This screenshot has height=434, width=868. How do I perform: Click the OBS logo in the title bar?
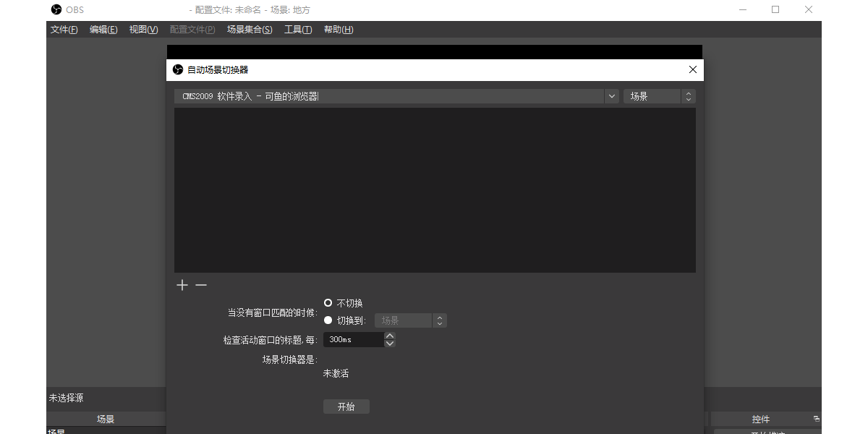point(56,9)
